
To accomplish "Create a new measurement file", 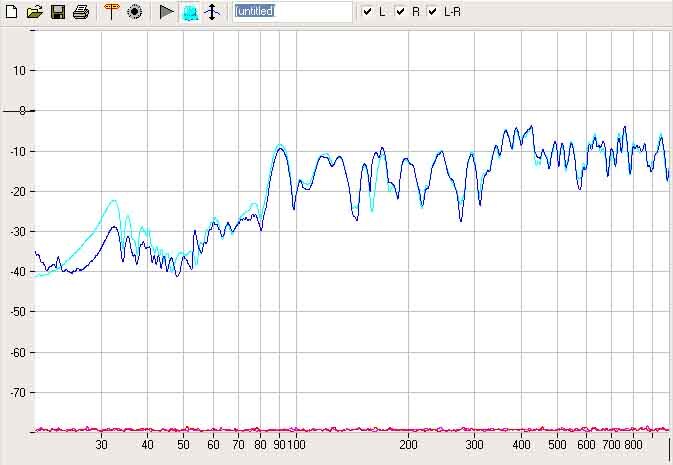I will pyautogui.click(x=12, y=12).
